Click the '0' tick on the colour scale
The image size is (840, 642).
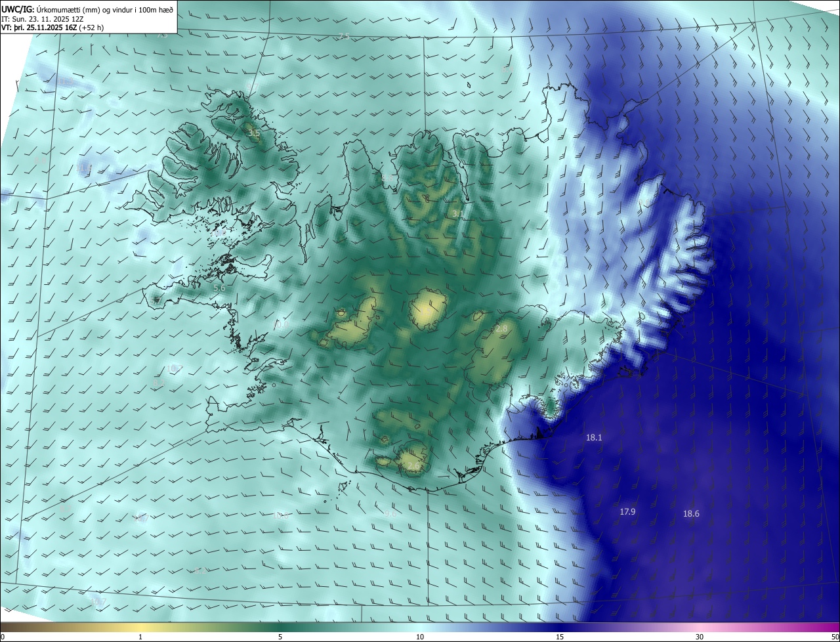point(3,637)
